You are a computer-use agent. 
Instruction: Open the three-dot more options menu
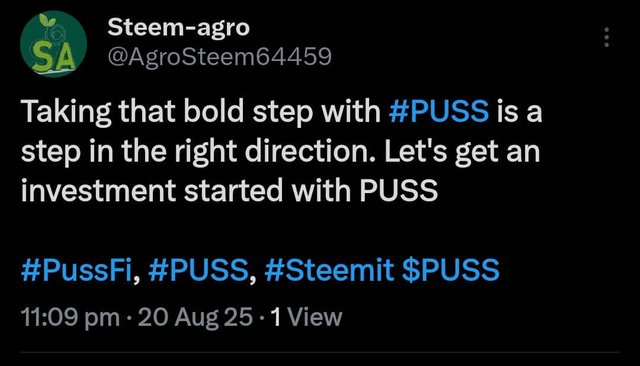pos(607,37)
